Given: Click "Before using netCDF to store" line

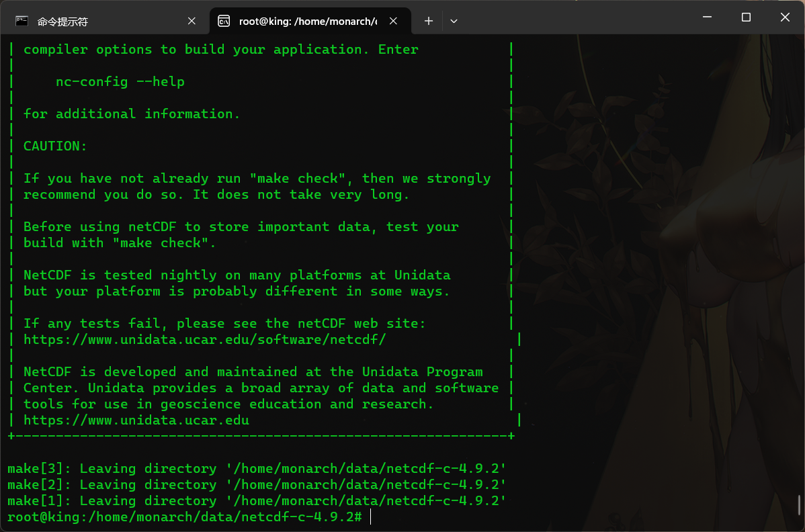Looking at the screenshot, I should (x=241, y=227).
